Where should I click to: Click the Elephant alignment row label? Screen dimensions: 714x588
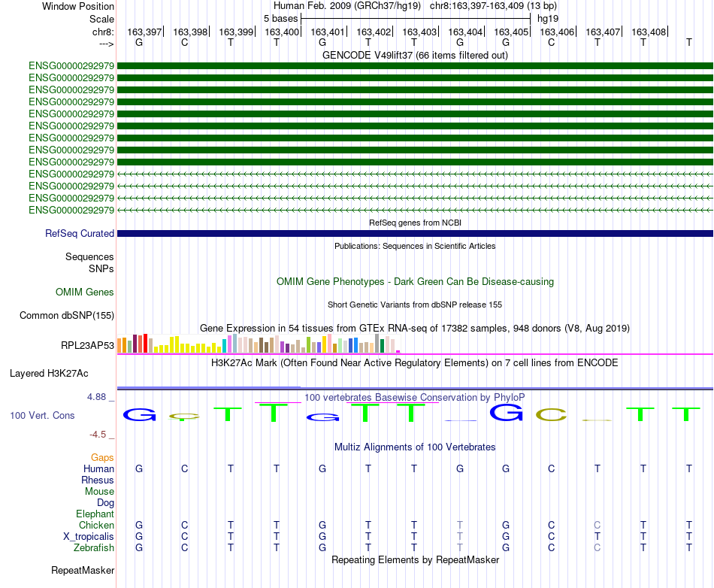[95, 514]
